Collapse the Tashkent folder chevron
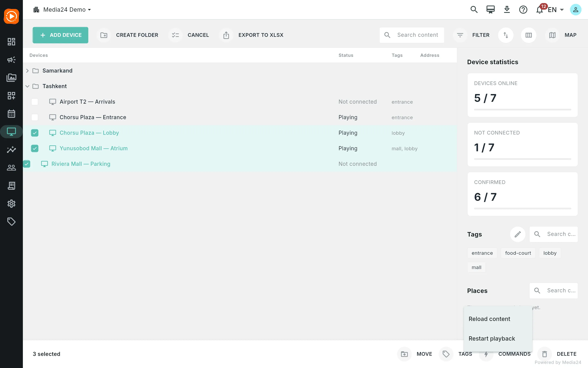 (x=27, y=86)
